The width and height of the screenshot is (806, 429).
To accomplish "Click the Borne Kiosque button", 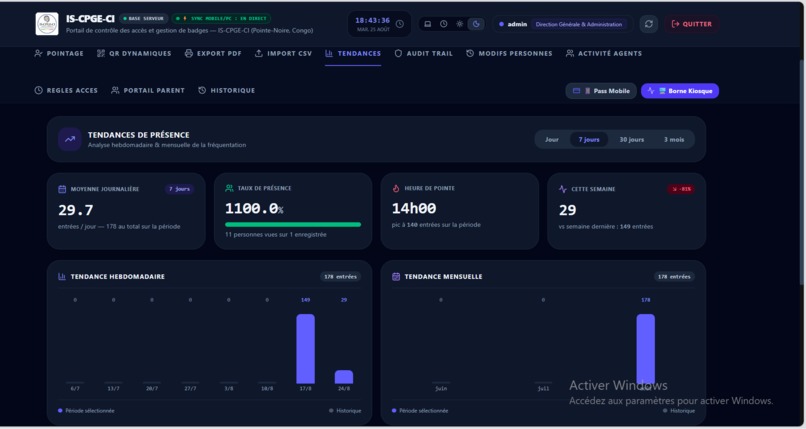I will (x=680, y=91).
